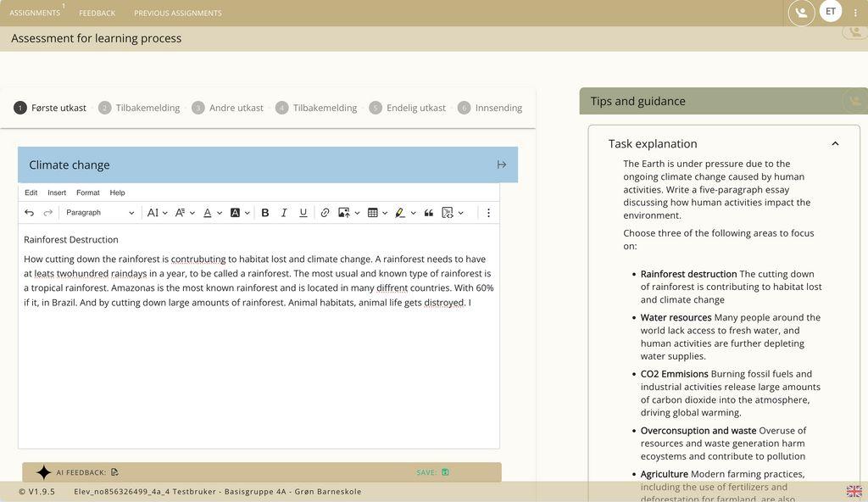
Task: Open the Format menu
Action: click(88, 192)
